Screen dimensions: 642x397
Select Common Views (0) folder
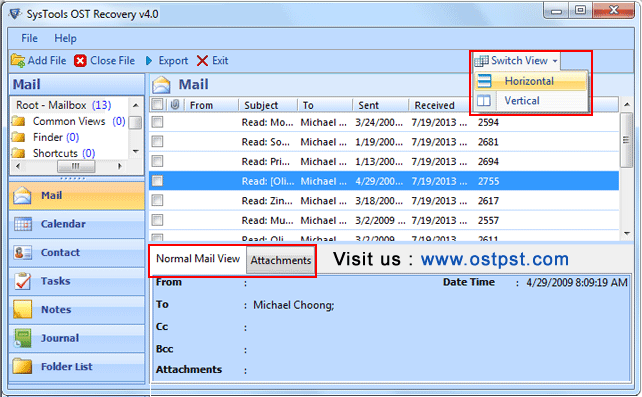pyautogui.click(x=79, y=121)
